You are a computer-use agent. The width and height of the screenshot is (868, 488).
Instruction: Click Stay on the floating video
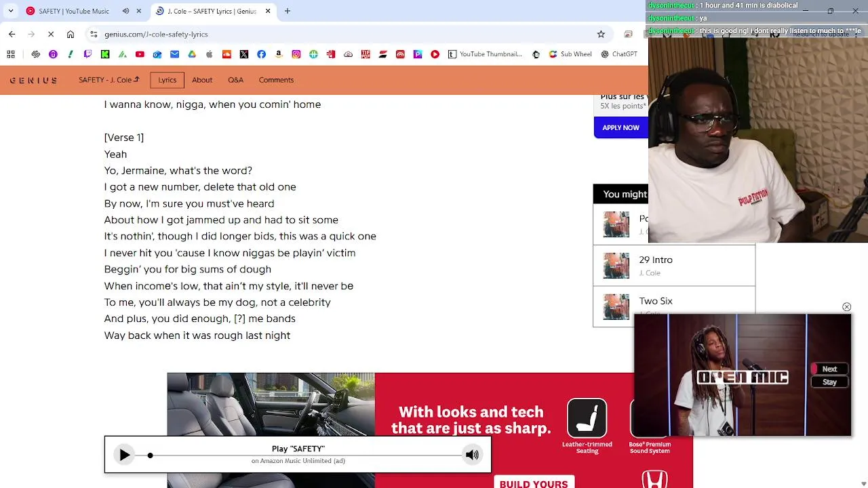(829, 382)
